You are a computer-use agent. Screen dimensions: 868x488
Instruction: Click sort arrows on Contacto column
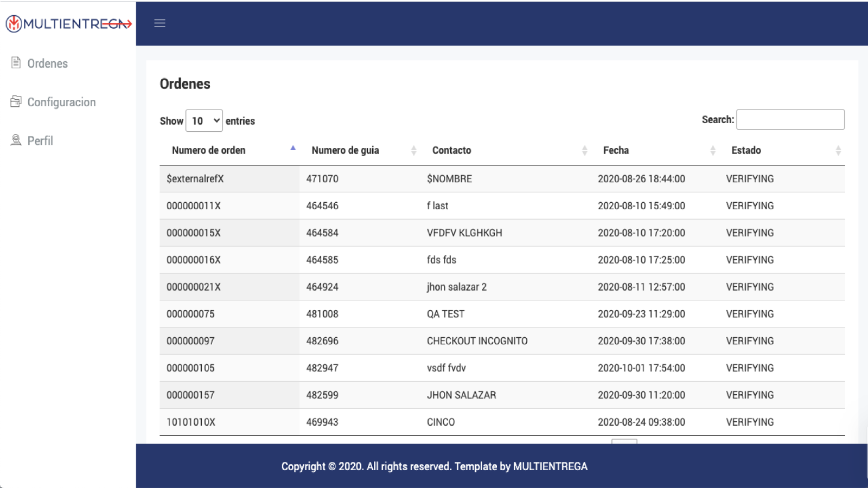(584, 150)
